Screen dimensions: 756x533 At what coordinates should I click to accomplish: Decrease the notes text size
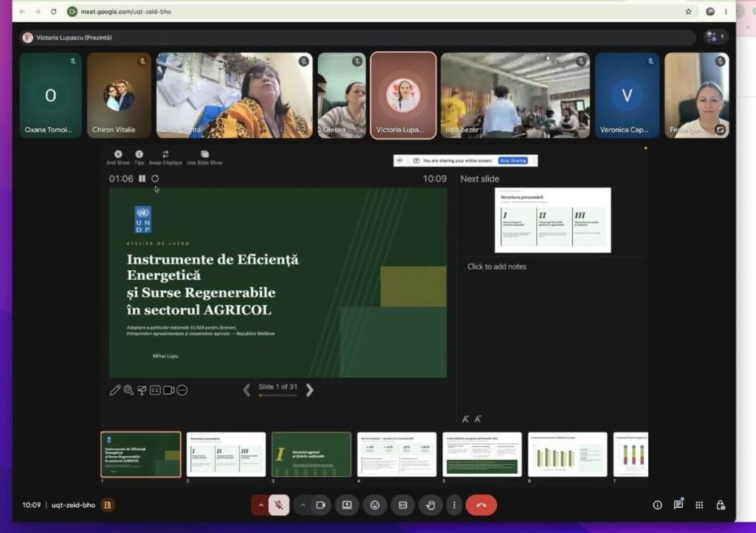pyautogui.click(x=478, y=419)
